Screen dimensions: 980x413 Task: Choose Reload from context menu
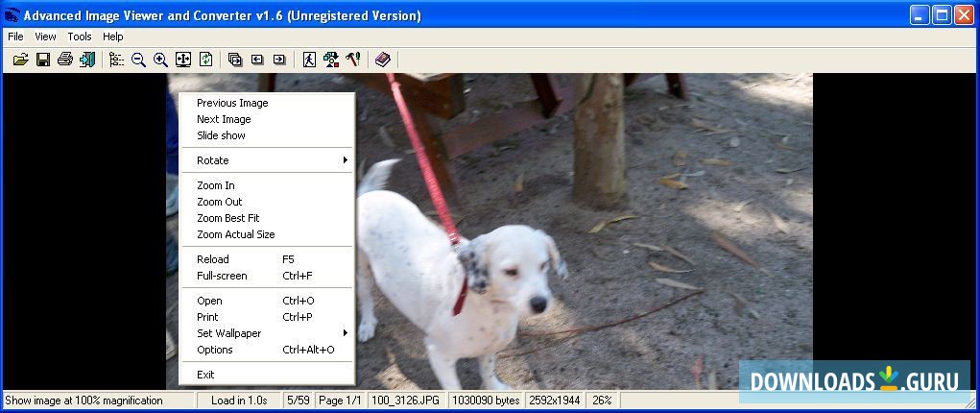pyautogui.click(x=267, y=259)
